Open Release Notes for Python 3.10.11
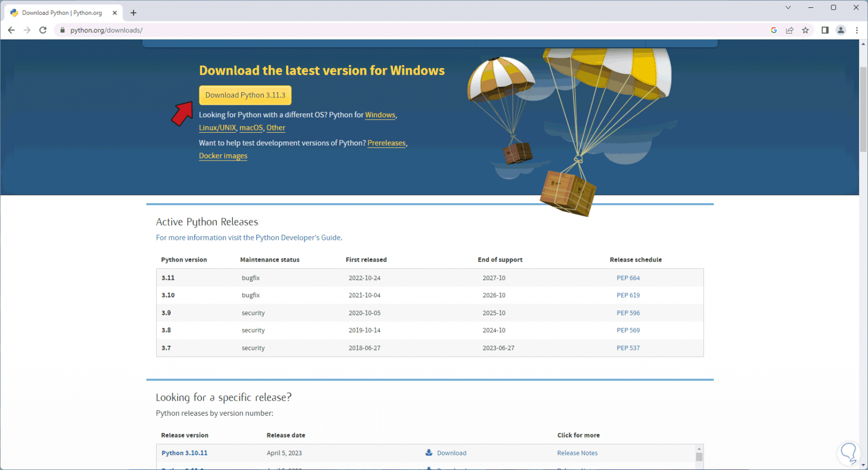The image size is (868, 470). [x=577, y=453]
